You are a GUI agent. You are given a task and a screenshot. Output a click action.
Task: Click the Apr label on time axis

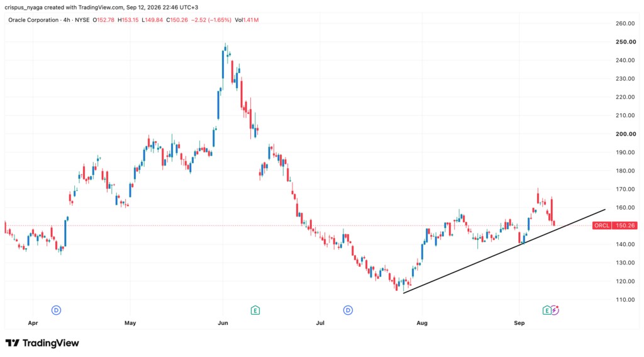33,323
